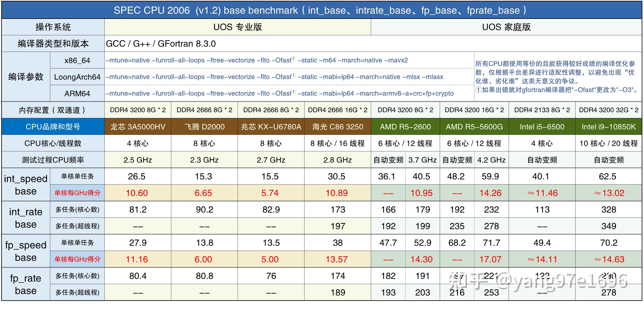Select the 海光 C86 3250 column header
This screenshot has width=644, height=310.
337,127
